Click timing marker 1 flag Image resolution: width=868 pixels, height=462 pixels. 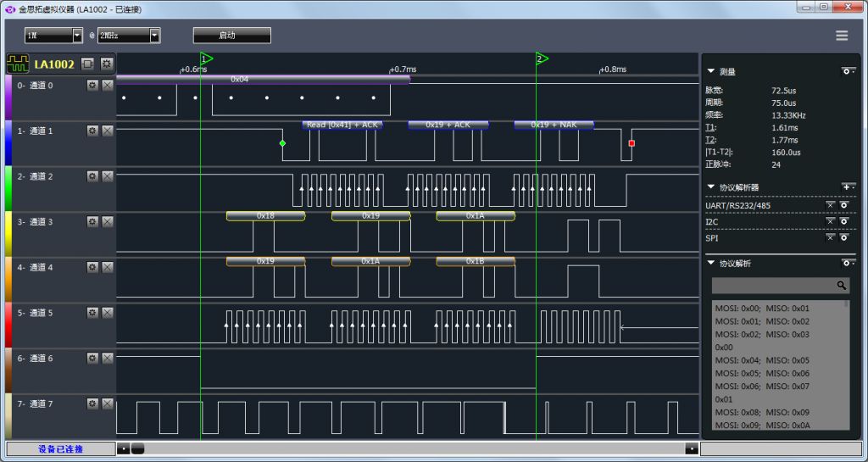(x=206, y=58)
